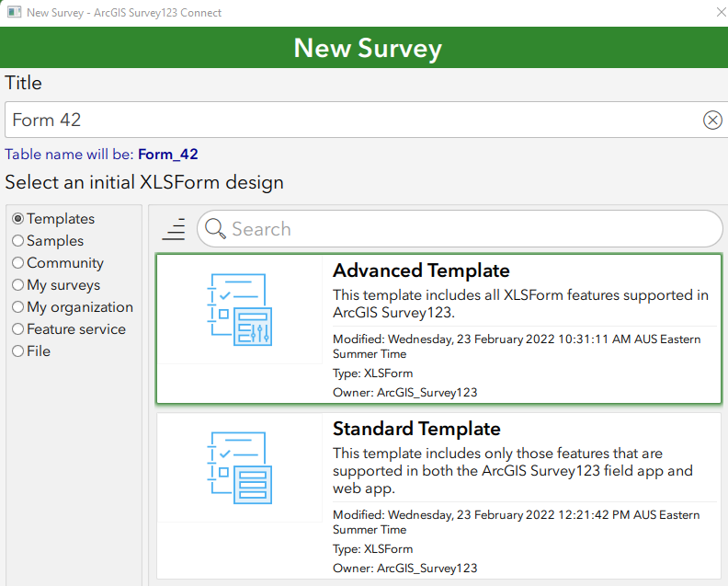Screen dimensions: 728x586
Task: Choose Feature service as the source
Action: click(18, 329)
